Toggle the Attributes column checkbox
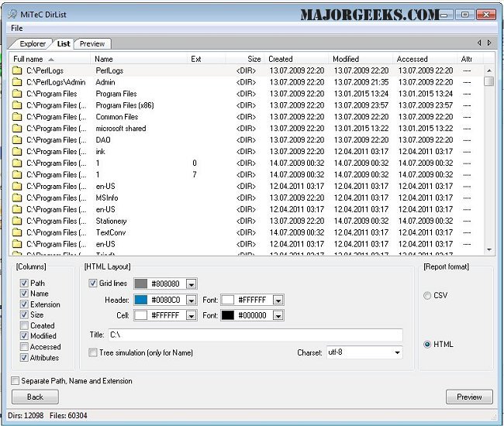This screenshot has width=504, height=426. coord(24,357)
